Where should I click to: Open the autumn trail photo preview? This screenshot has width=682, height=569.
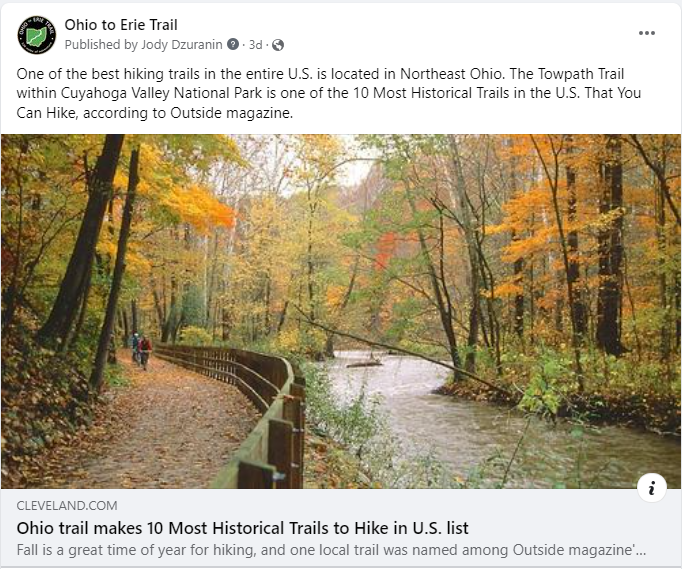click(x=341, y=311)
